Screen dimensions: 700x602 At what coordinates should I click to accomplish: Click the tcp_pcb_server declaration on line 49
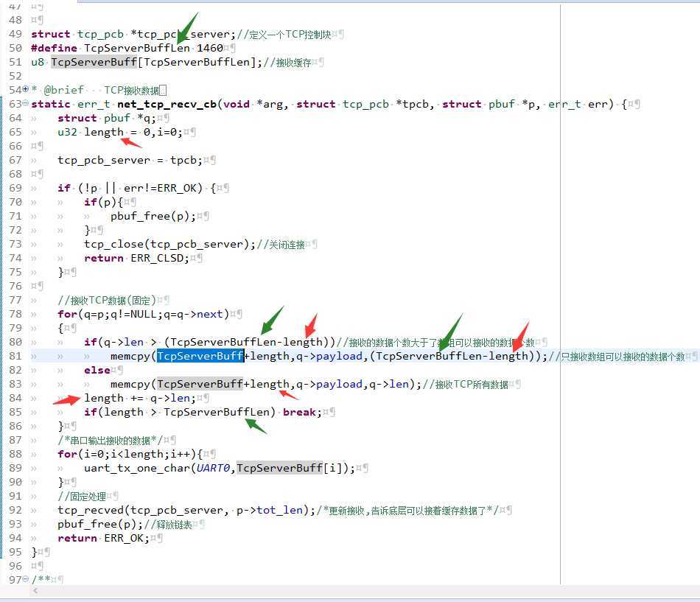coord(133,34)
